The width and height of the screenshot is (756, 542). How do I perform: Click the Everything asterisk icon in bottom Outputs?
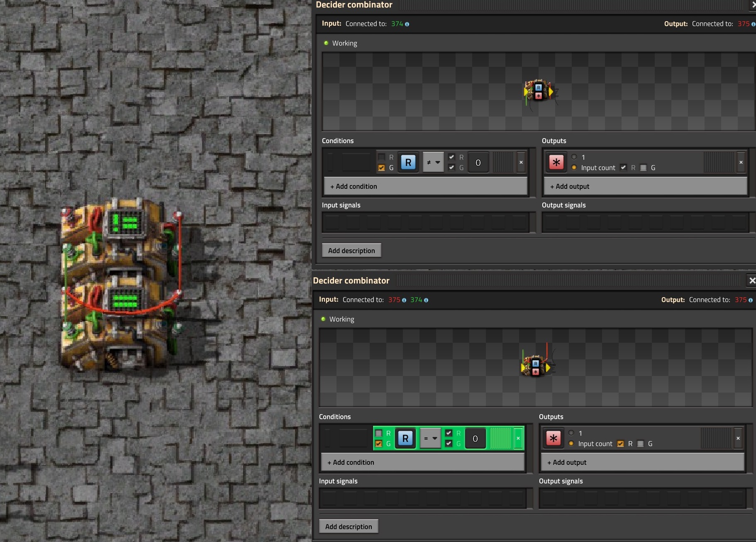[553, 438]
